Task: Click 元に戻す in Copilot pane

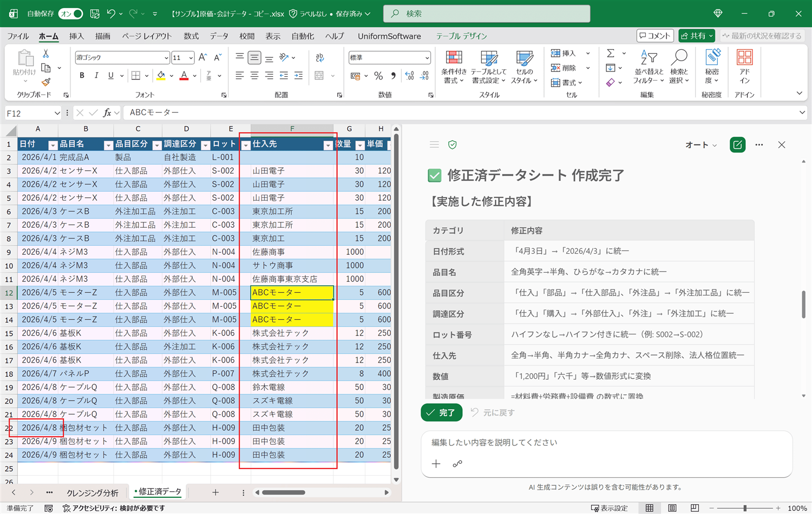Action: (493, 412)
